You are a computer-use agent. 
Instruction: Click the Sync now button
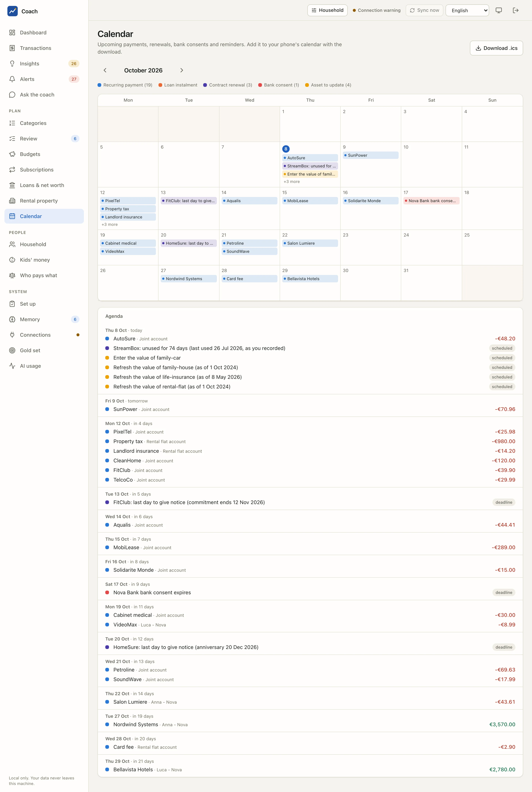[x=424, y=11]
